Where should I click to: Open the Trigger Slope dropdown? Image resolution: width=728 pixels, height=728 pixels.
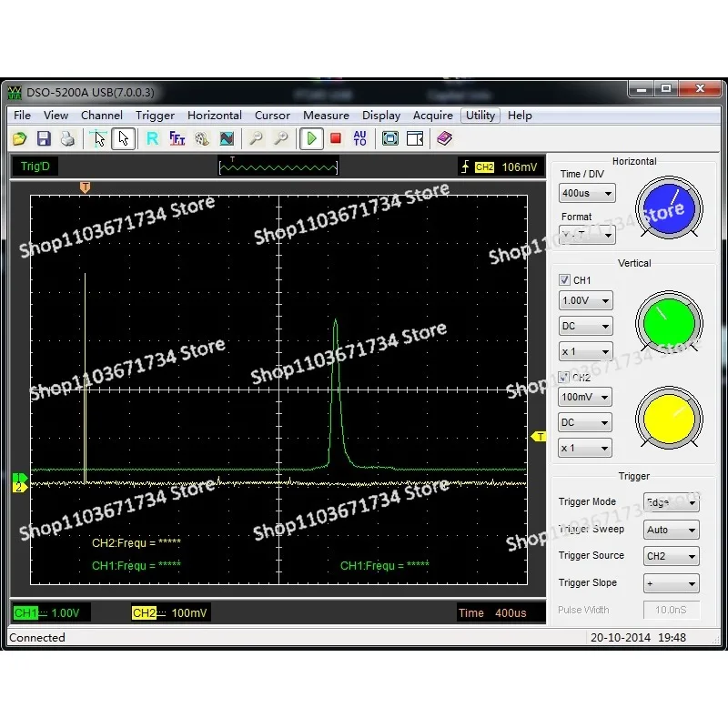(x=671, y=583)
